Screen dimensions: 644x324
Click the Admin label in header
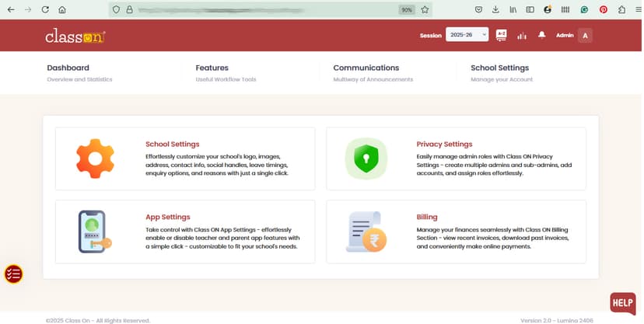coord(565,35)
